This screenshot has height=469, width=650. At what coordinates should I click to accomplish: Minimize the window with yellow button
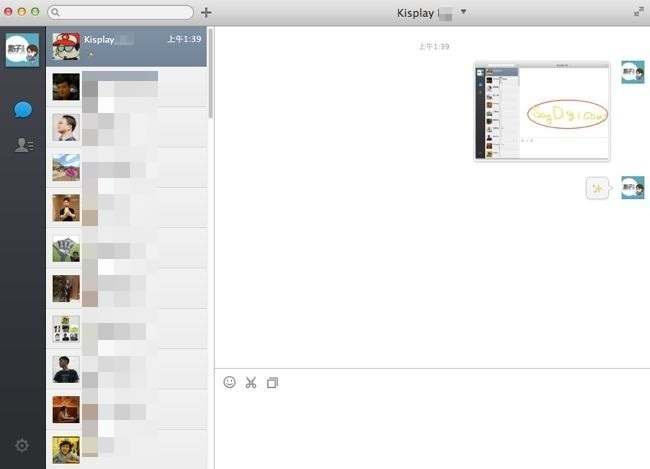[22, 12]
